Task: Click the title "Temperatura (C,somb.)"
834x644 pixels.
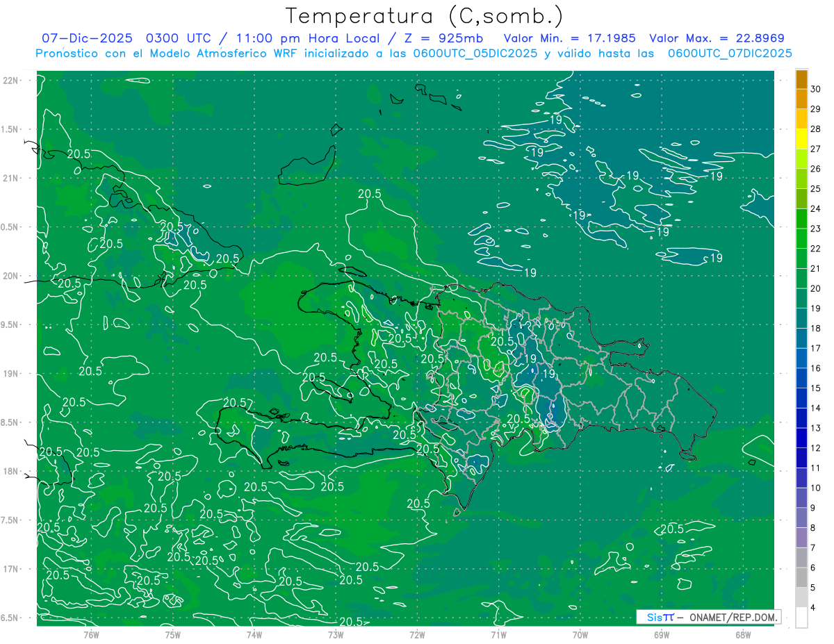Action: coord(425,16)
